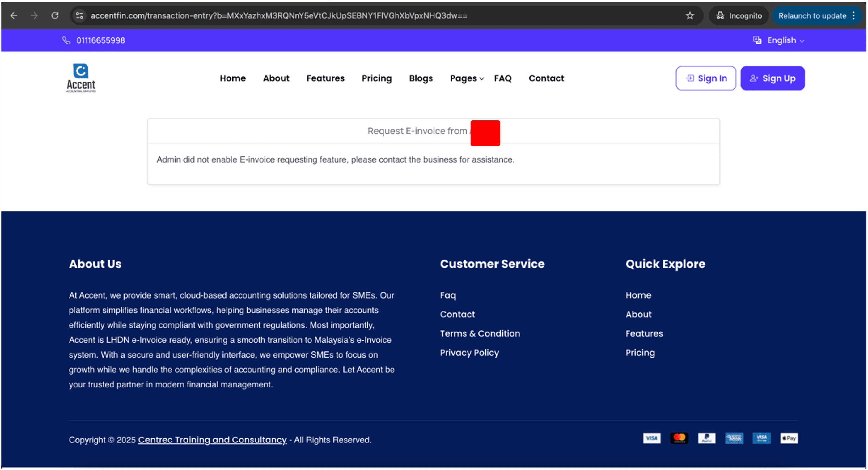
Task: Open the Privacy Policy footer link
Action: click(469, 352)
